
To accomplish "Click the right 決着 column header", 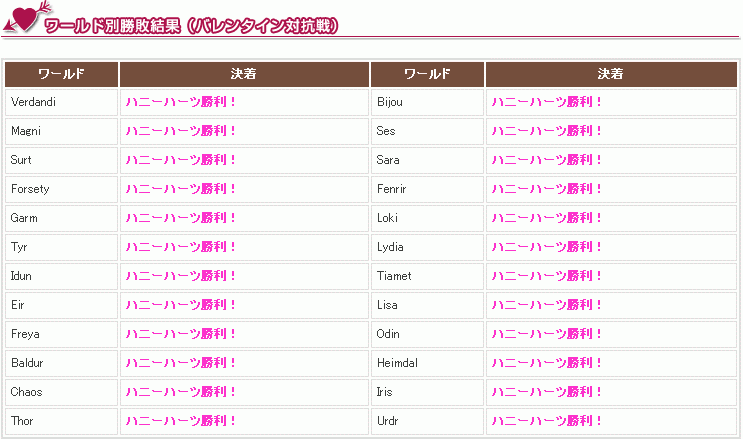I will point(610,74).
